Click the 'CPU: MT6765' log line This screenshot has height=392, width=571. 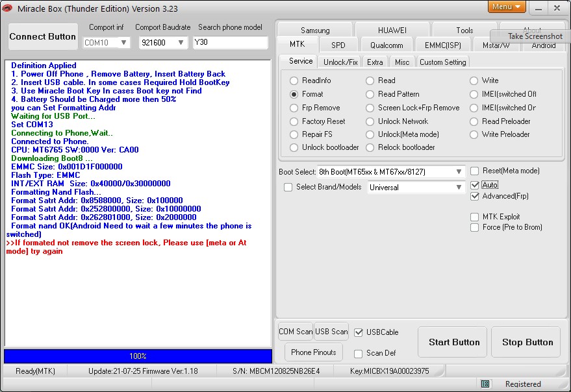75,150
